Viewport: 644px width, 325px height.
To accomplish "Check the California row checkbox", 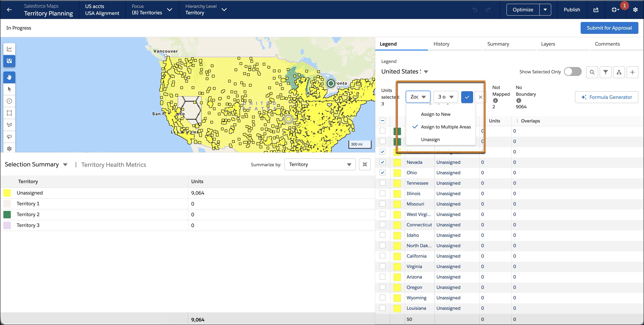I will point(383,256).
